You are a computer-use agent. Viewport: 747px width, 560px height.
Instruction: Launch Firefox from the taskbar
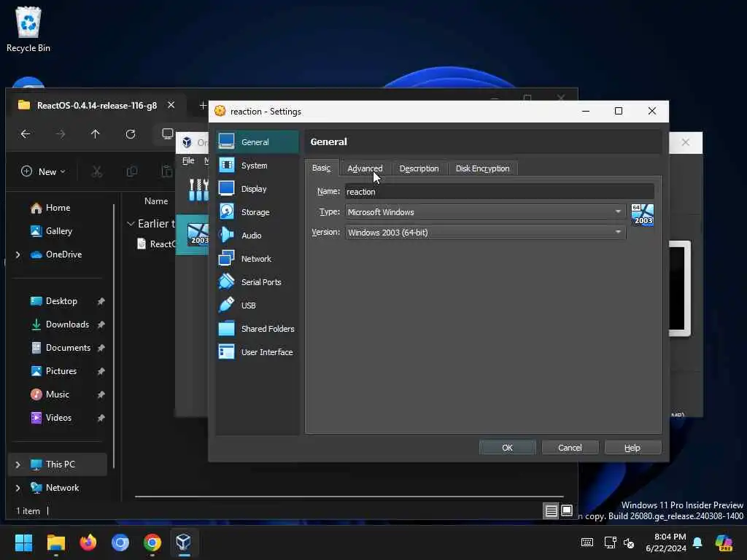point(88,542)
